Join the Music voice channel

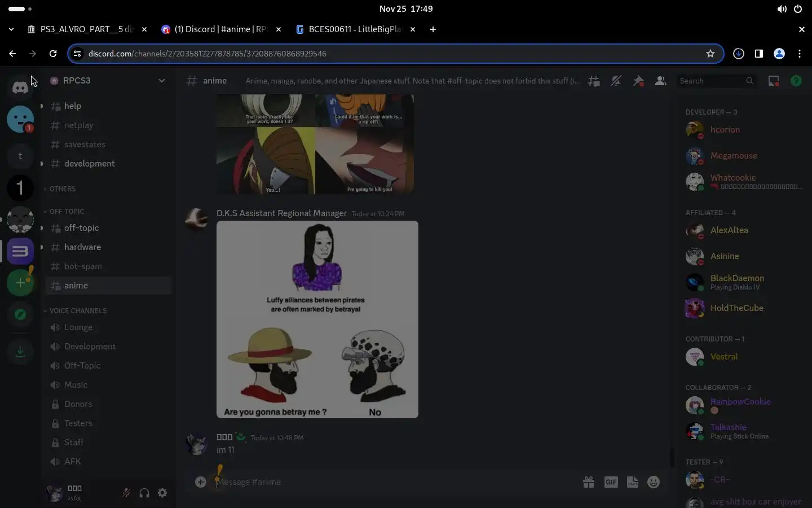click(108, 385)
